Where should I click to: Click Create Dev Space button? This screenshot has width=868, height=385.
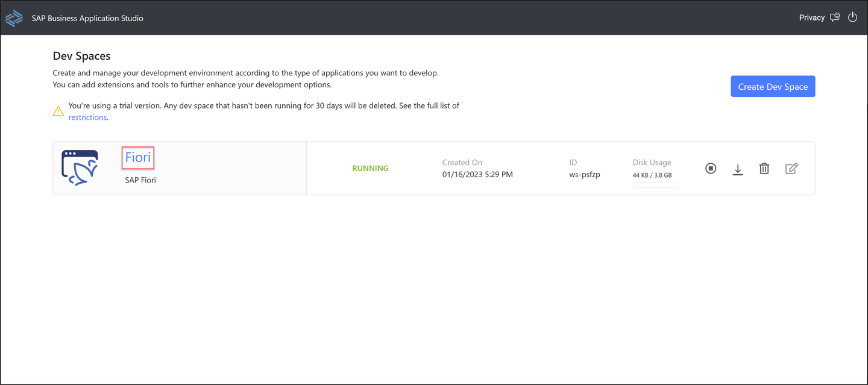point(773,86)
